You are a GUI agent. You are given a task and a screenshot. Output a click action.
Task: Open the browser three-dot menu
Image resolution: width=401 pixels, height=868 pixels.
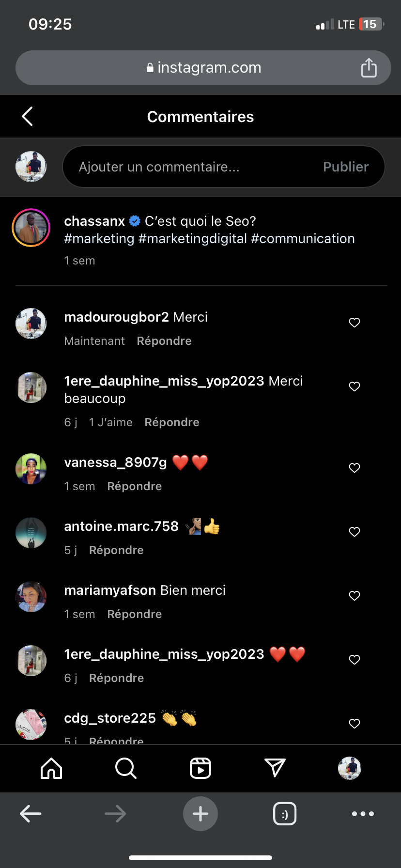pyautogui.click(x=363, y=814)
